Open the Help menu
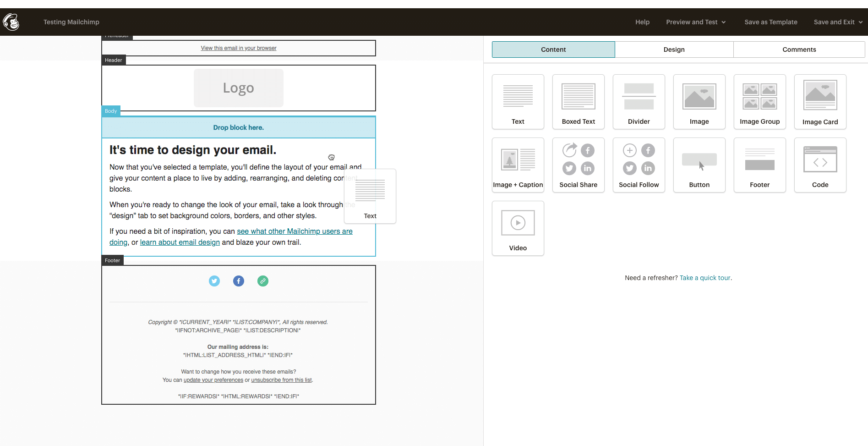Screen dimensions: 868x446 point(642,22)
